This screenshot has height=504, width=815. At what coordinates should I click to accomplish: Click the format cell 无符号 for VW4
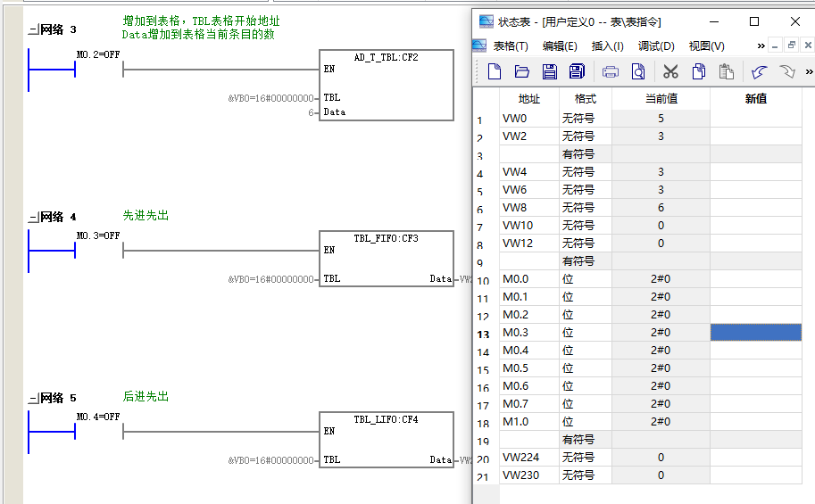pyautogui.click(x=586, y=172)
